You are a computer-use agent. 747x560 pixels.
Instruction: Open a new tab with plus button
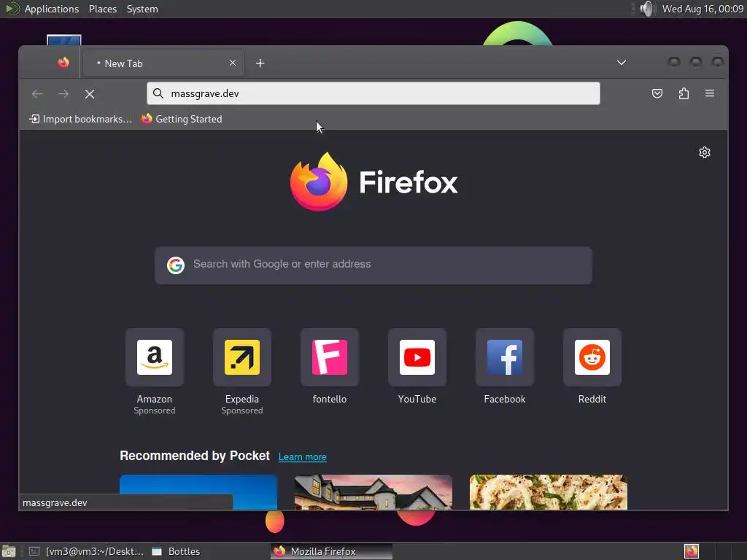[260, 63]
